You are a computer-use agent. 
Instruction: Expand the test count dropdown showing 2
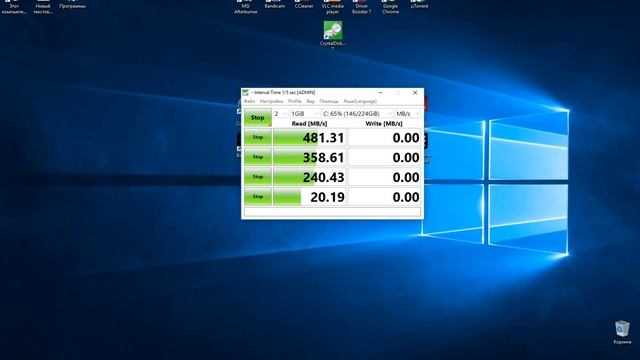280,113
